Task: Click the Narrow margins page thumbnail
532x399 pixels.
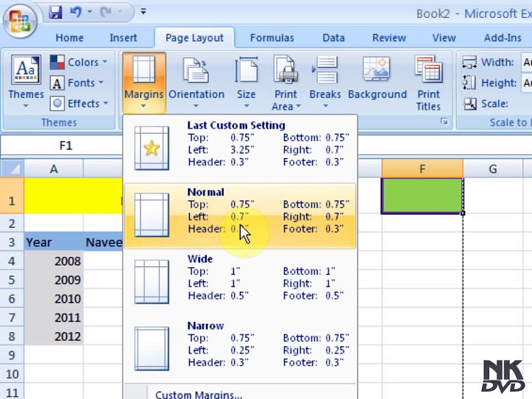Action: tap(152, 349)
